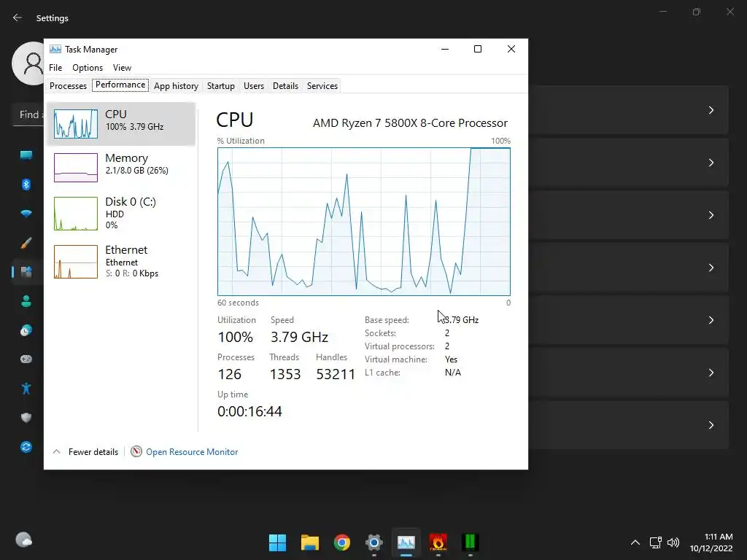
Task: Expand the fourth Settings row chevron
Action: pyautogui.click(x=711, y=268)
